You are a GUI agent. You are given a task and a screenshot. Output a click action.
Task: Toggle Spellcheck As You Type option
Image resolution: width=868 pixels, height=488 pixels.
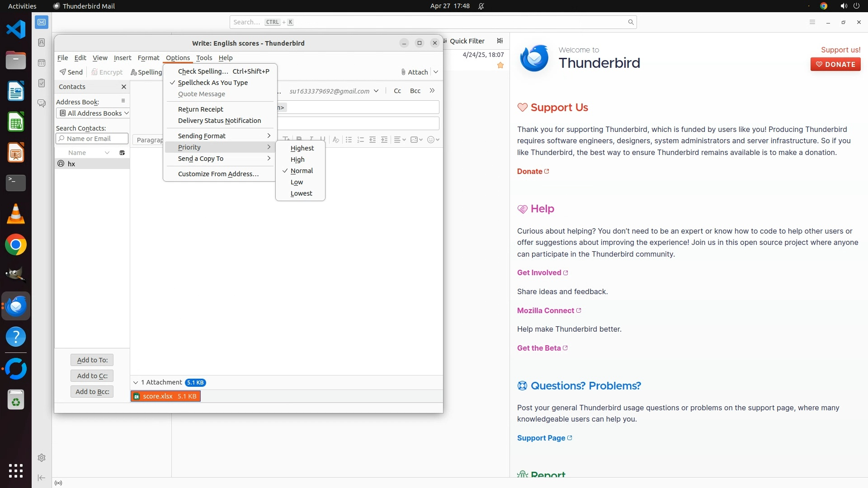pos(212,83)
